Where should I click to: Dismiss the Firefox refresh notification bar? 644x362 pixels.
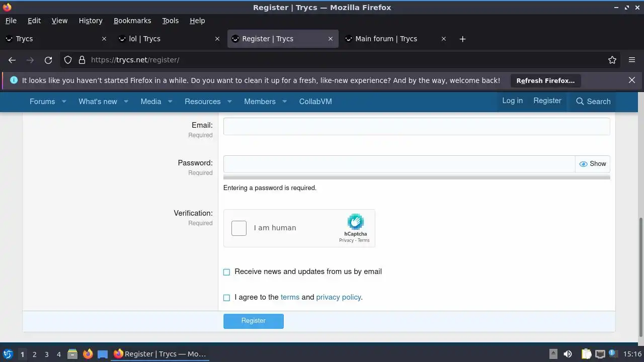tap(632, 80)
